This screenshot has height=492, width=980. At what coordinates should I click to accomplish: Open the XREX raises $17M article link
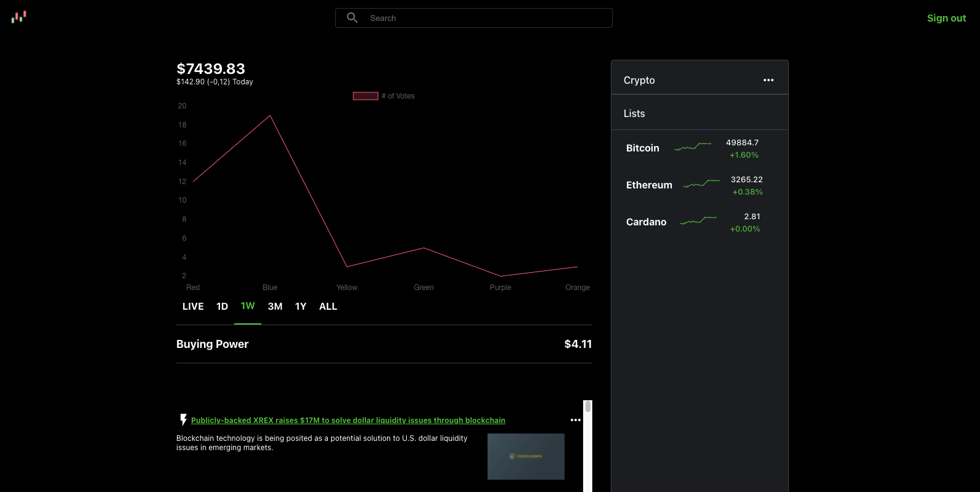(348, 421)
